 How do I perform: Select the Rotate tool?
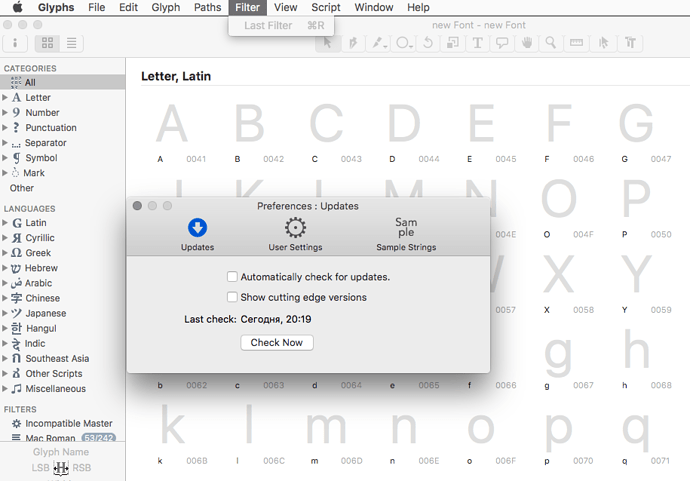428,43
